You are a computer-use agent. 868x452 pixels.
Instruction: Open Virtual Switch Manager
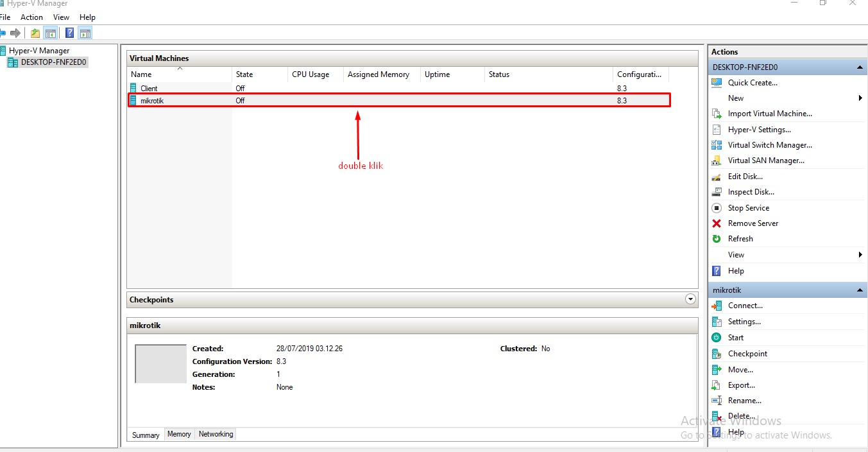coord(770,145)
